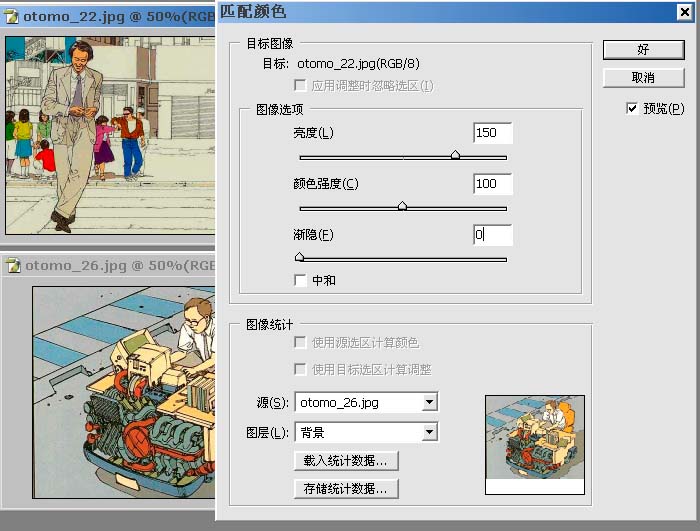This screenshot has height=531, width=700.
Task: Click the otomo_26.jpg image canvas
Action: point(124,393)
